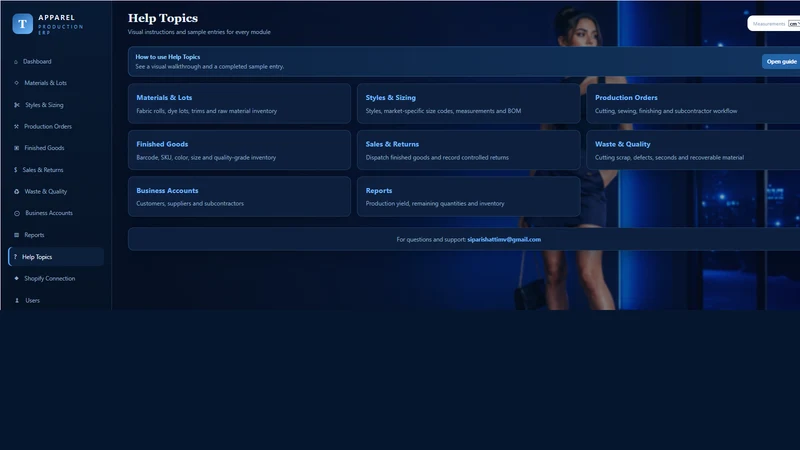
Task: Open the Styles & Sizing help card
Action: (468, 104)
